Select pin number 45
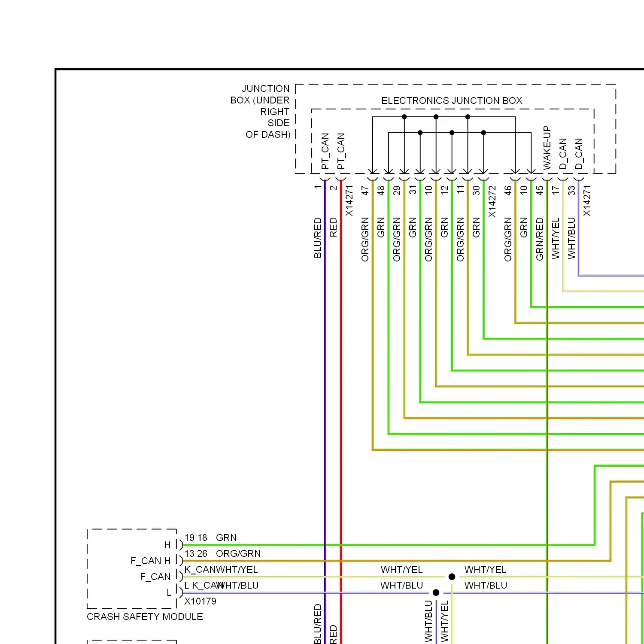This screenshot has width=644, height=644. tap(540, 190)
